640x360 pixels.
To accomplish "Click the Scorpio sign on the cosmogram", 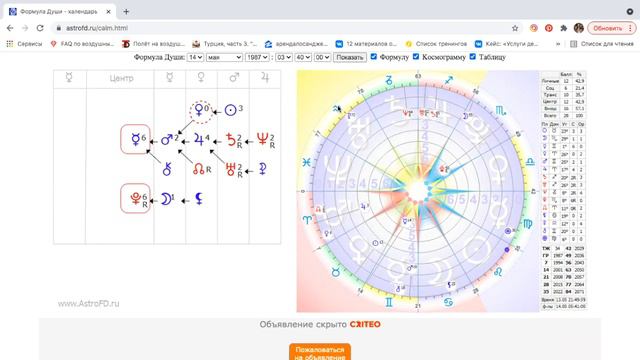I will coord(501,111).
